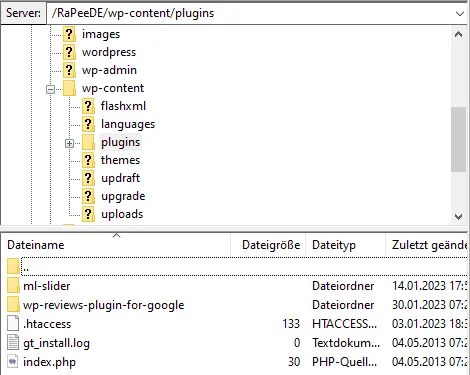The height and width of the screenshot is (375, 470).
Task: Sort files by Dateiname column header
Action: click(36, 245)
